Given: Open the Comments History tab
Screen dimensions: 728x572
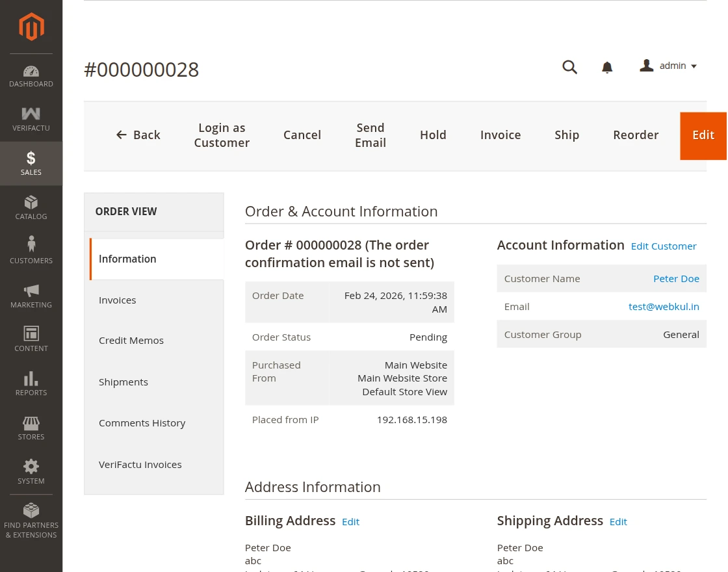Looking at the screenshot, I should (142, 422).
